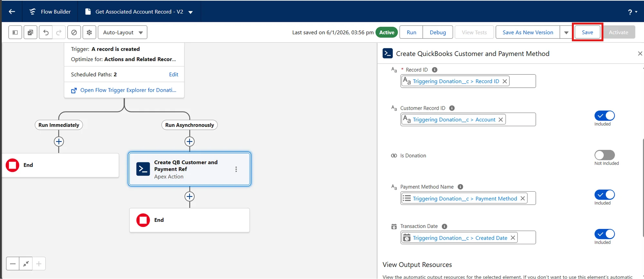The width and height of the screenshot is (644, 279).
Task: Redo the last change
Action: pyautogui.click(x=59, y=32)
